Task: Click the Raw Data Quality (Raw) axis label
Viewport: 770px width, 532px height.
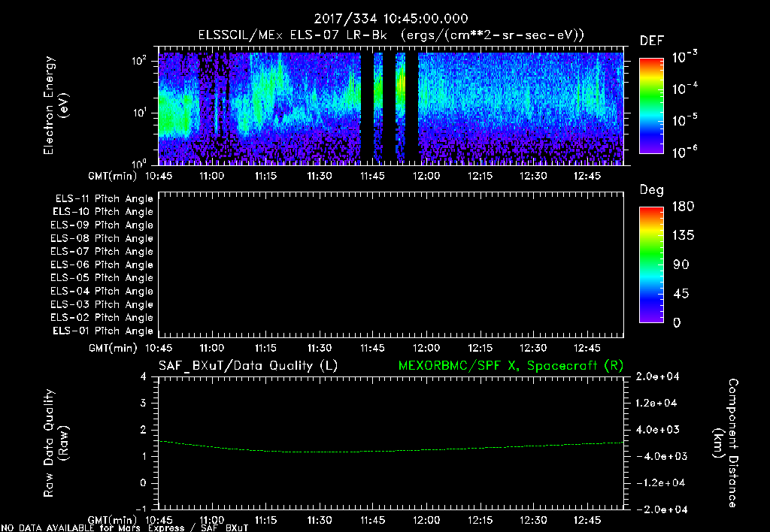Action: click(x=56, y=443)
